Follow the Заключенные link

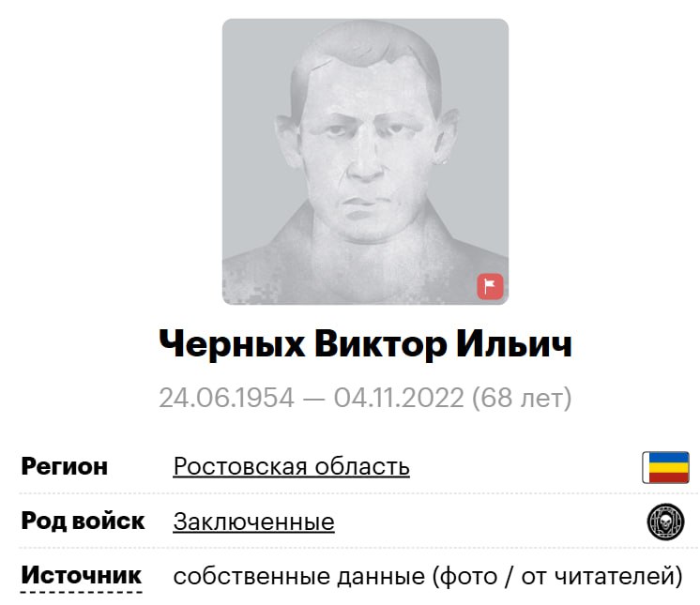[253, 522]
